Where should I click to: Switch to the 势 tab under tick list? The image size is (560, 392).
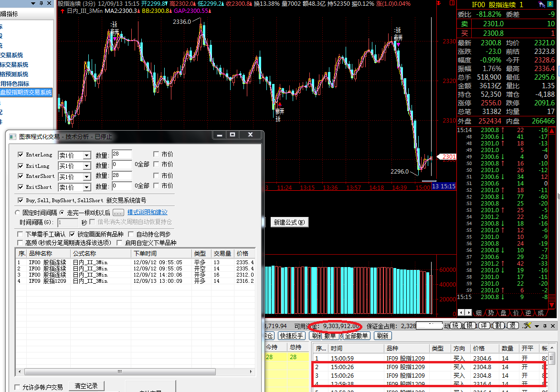point(491,313)
